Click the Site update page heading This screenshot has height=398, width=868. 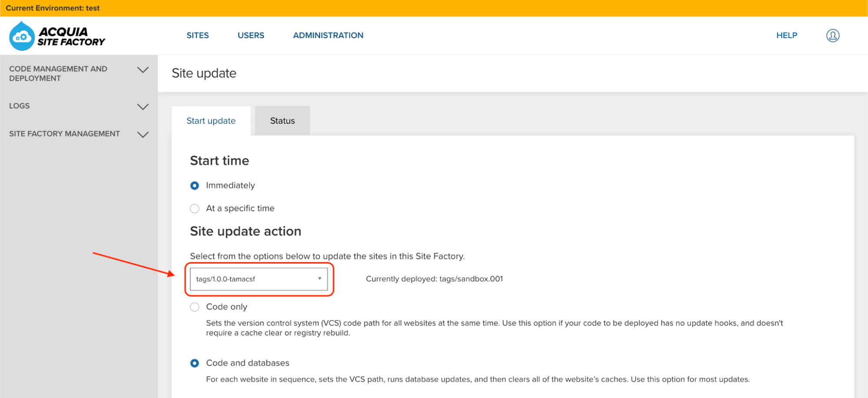(204, 73)
